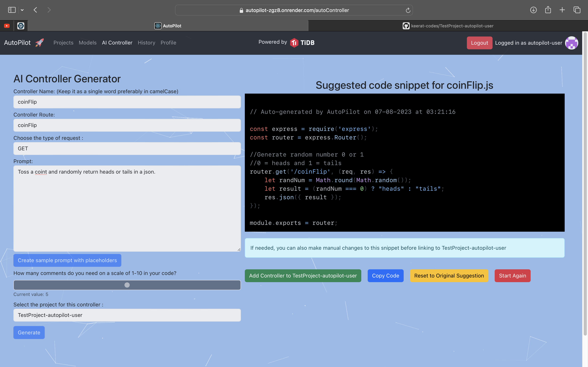588x367 pixels.
Task: Click inside the Controller Name input field
Action: pyautogui.click(x=127, y=102)
